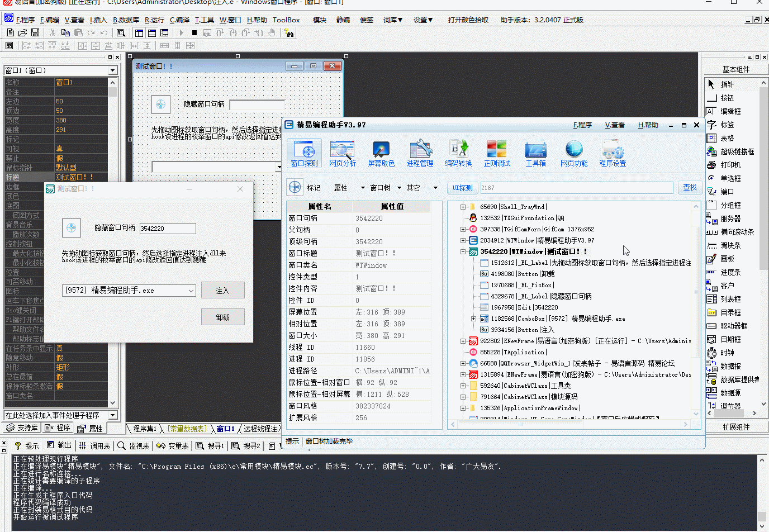This screenshot has height=532, width=769.
Task: Focus the 隐藏窗口句柄 handle input field
Action: point(168,229)
